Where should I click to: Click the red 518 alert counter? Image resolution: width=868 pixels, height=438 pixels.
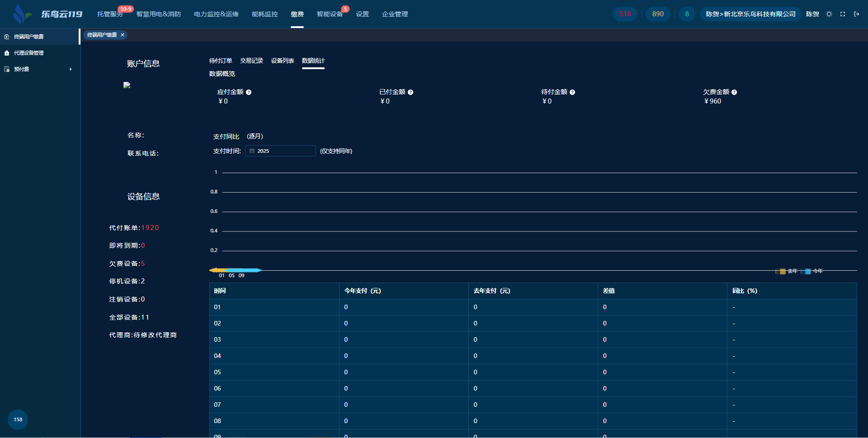pyautogui.click(x=625, y=14)
